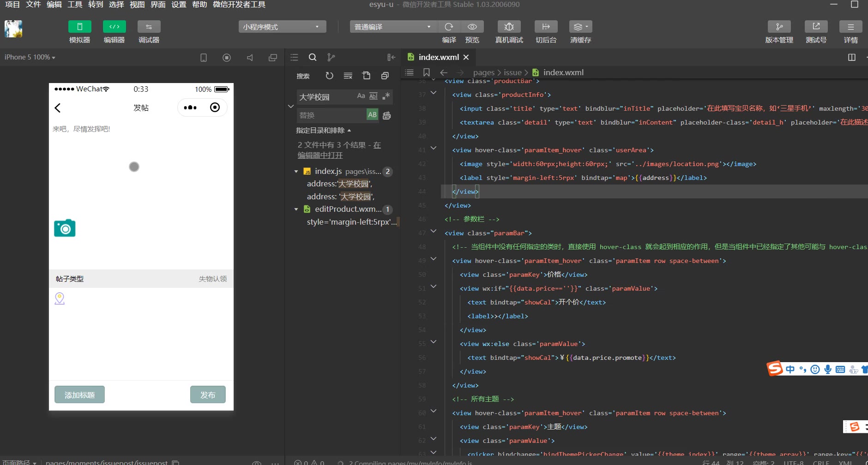Screen dimensions: 868x465
Task: Open the 微信开发者工具 menu
Action: click(239, 5)
